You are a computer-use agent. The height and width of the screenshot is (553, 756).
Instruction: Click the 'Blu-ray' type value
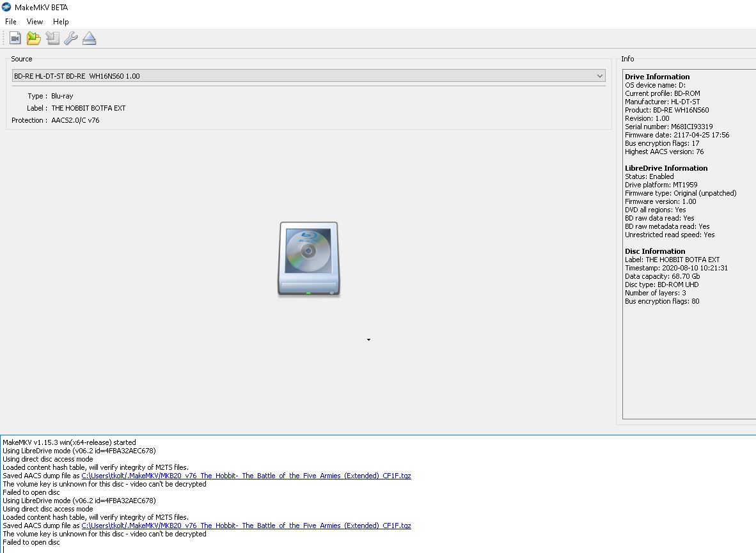pos(62,96)
